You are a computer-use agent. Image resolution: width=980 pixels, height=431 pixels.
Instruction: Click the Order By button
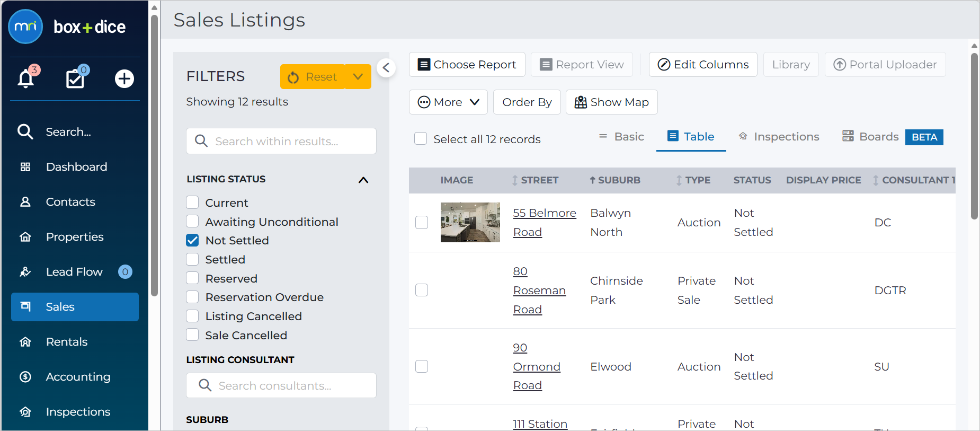click(527, 102)
